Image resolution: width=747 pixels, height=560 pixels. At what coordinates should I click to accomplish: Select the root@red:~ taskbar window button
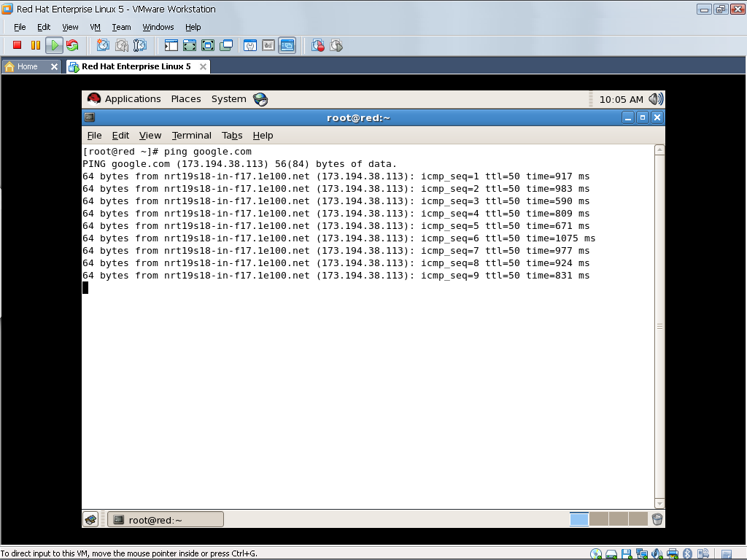[x=166, y=519]
